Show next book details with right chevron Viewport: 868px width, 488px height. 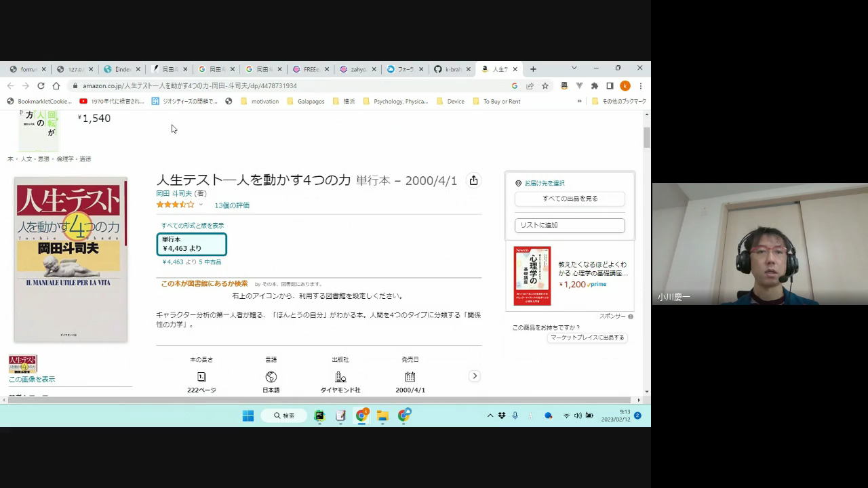(x=475, y=376)
